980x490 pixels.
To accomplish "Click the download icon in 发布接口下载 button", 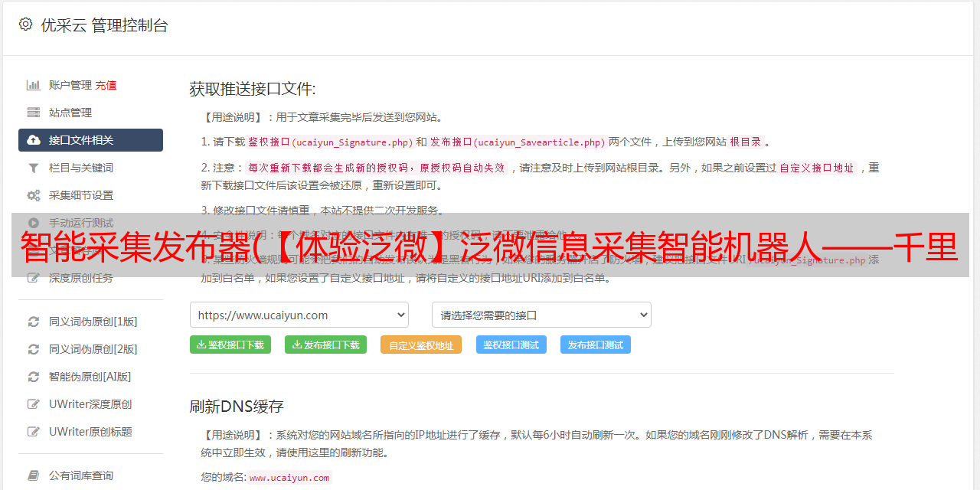I will [x=297, y=345].
